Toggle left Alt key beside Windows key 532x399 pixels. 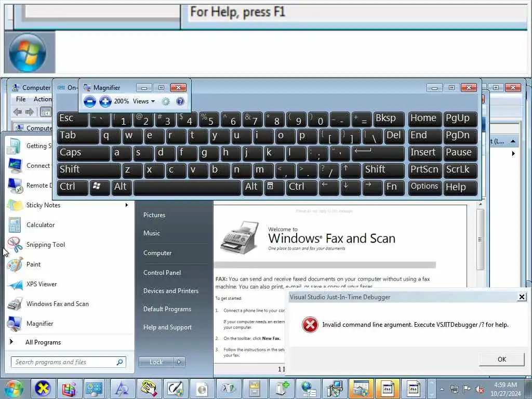click(122, 188)
